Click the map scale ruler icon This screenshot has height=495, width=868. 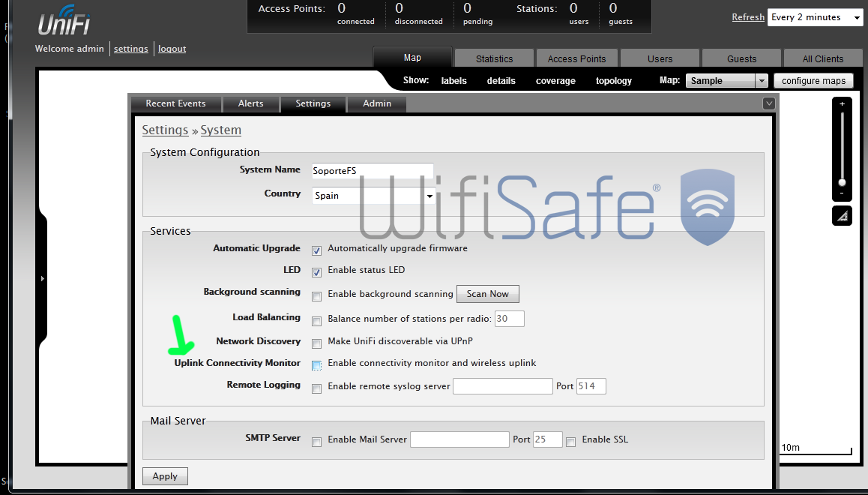[842, 216]
